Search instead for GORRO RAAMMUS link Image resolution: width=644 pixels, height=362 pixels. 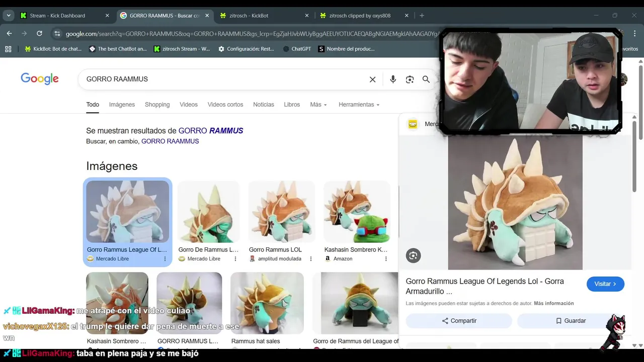(170, 141)
